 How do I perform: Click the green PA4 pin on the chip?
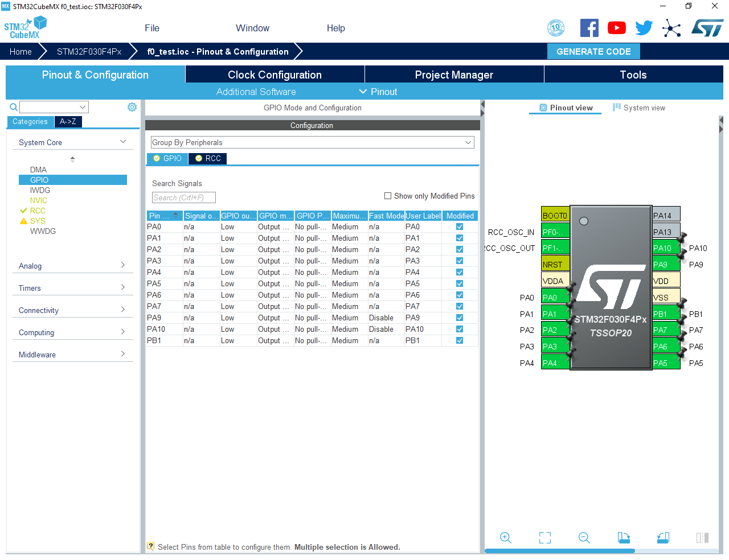(x=555, y=363)
